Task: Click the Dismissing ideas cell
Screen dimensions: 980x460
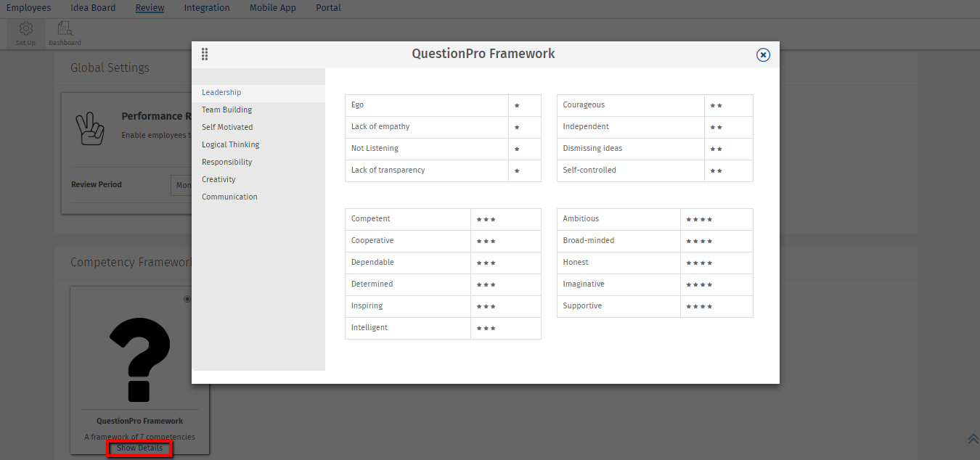Action: click(631, 149)
